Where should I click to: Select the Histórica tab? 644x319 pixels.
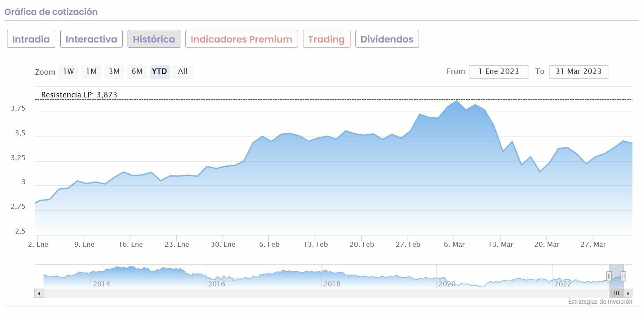tap(154, 39)
